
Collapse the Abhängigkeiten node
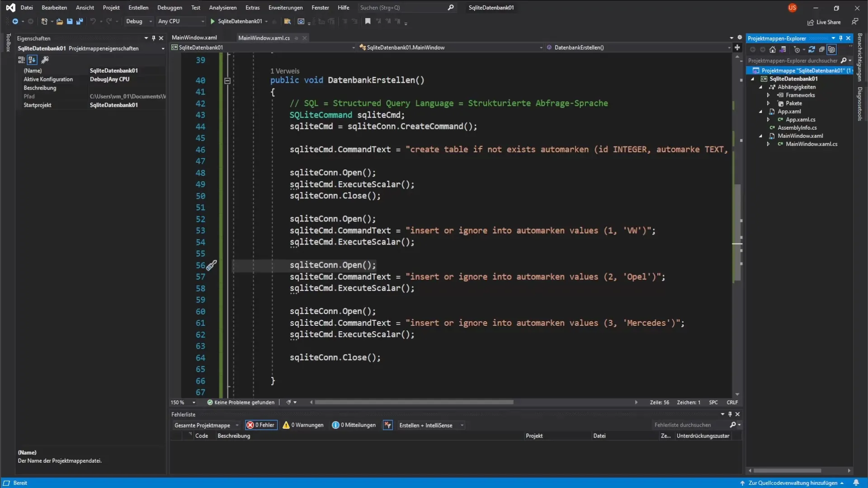click(761, 87)
